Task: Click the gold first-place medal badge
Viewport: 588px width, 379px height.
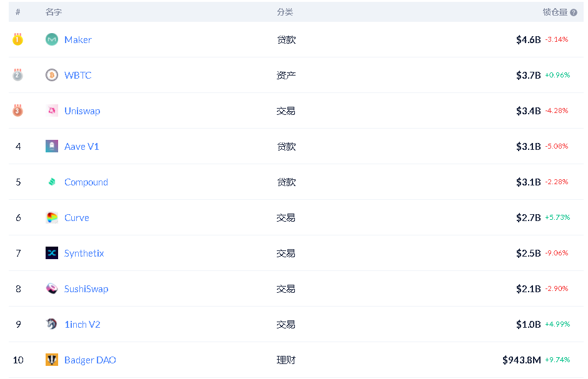Action: (x=17, y=39)
